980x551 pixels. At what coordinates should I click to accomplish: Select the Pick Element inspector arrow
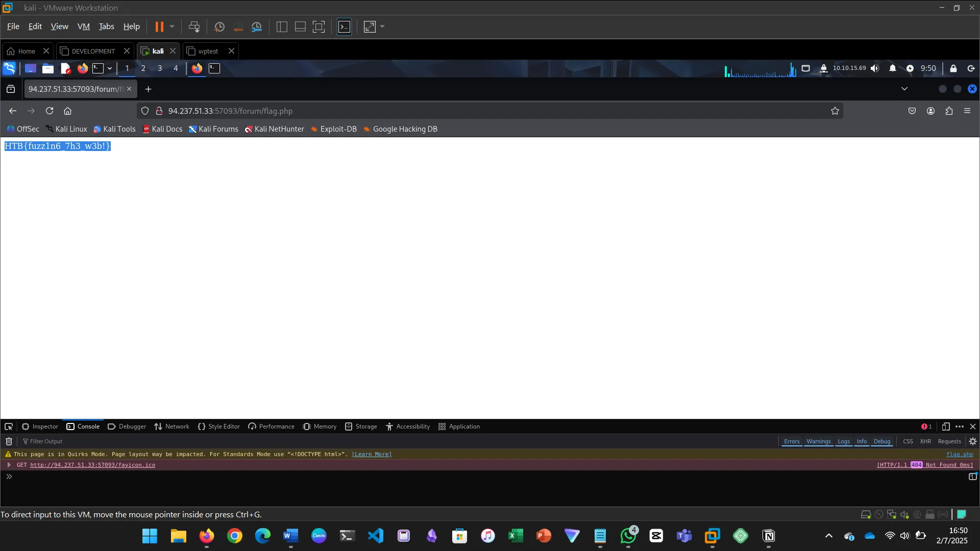click(x=9, y=427)
